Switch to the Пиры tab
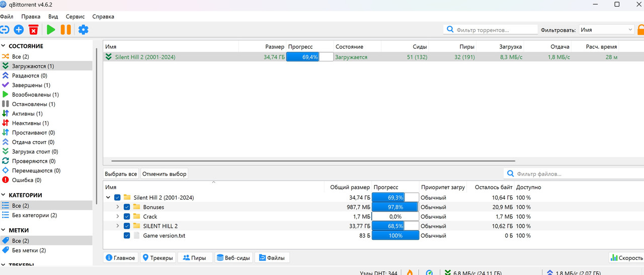 (x=195, y=258)
